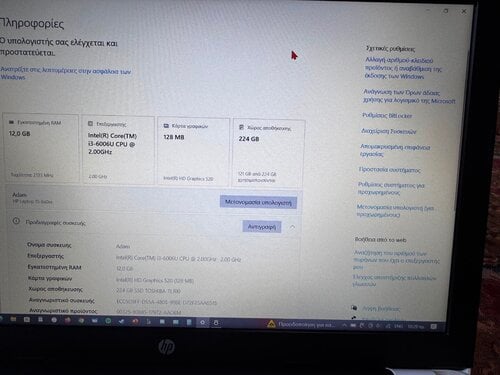Open the Απομακρυσμένη επιφάνεια εργασίας link
Screen dimensions: 500x375
(395, 150)
